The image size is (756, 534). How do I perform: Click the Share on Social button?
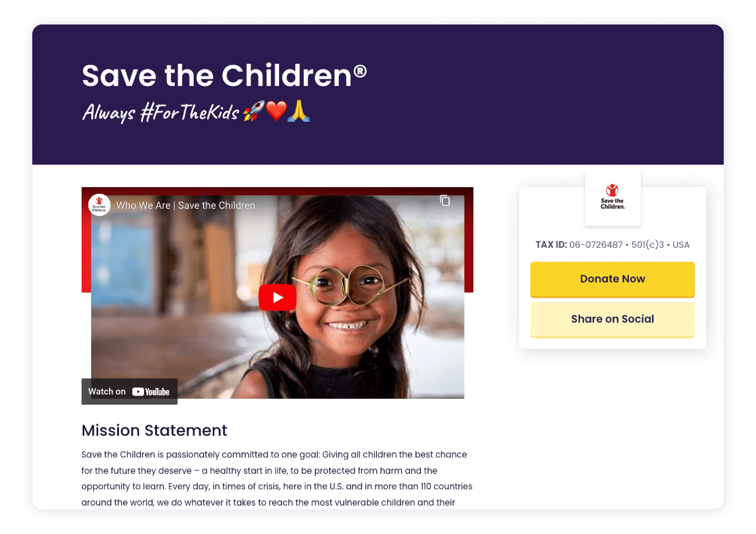click(x=612, y=319)
